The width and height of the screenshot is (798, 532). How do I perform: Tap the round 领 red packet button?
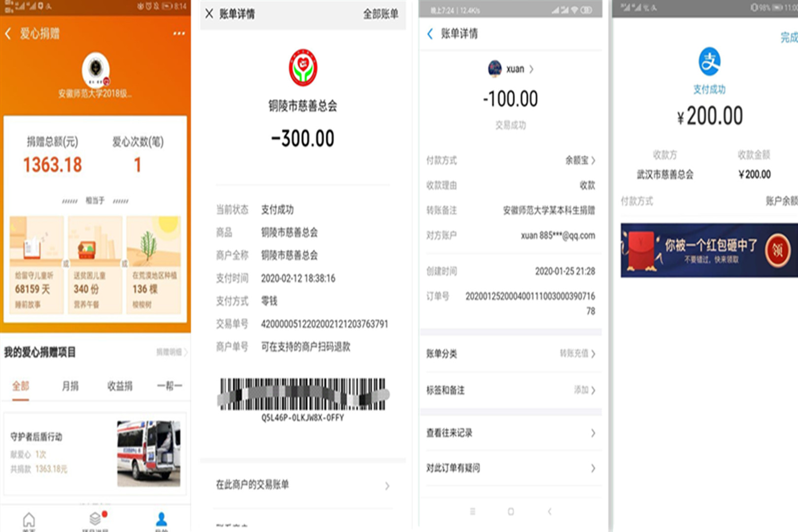tap(777, 250)
